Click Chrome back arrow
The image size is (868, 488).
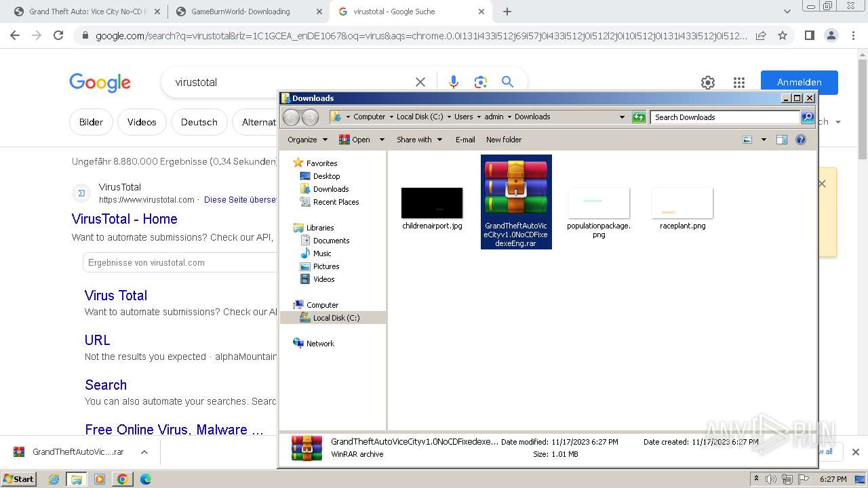point(15,35)
